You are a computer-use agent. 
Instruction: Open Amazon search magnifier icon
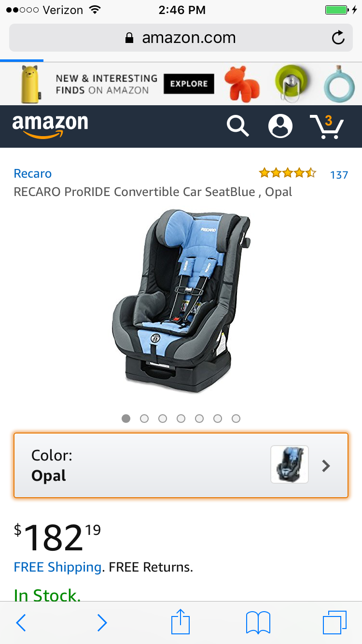pos(238,126)
